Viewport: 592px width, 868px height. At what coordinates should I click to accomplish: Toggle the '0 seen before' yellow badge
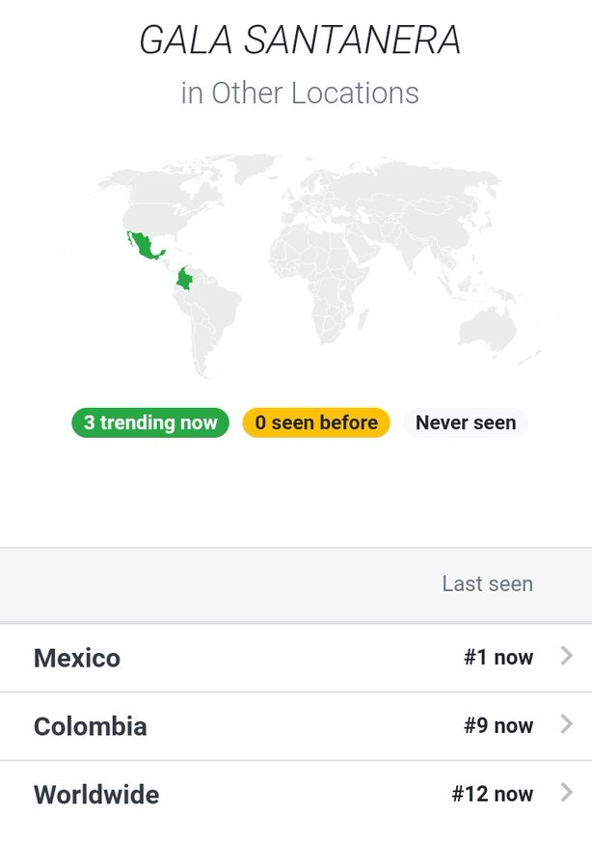[x=316, y=423]
